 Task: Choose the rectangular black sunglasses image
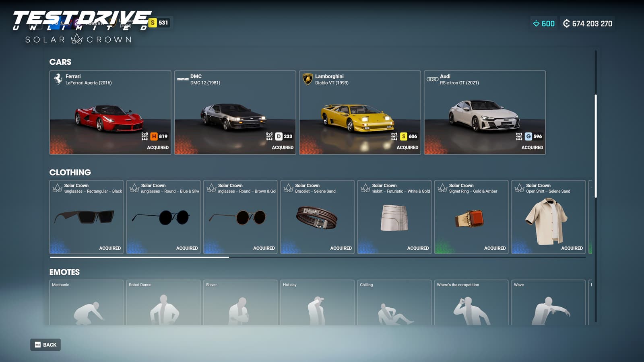84,217
